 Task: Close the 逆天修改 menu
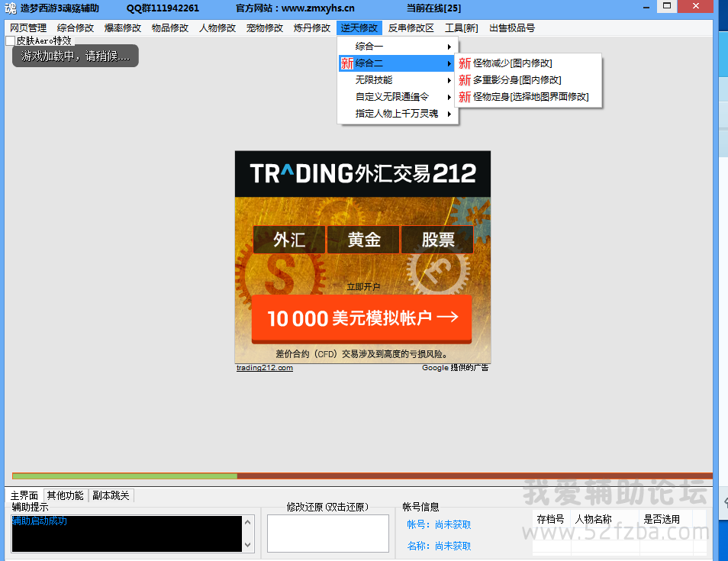click(359, 28)
